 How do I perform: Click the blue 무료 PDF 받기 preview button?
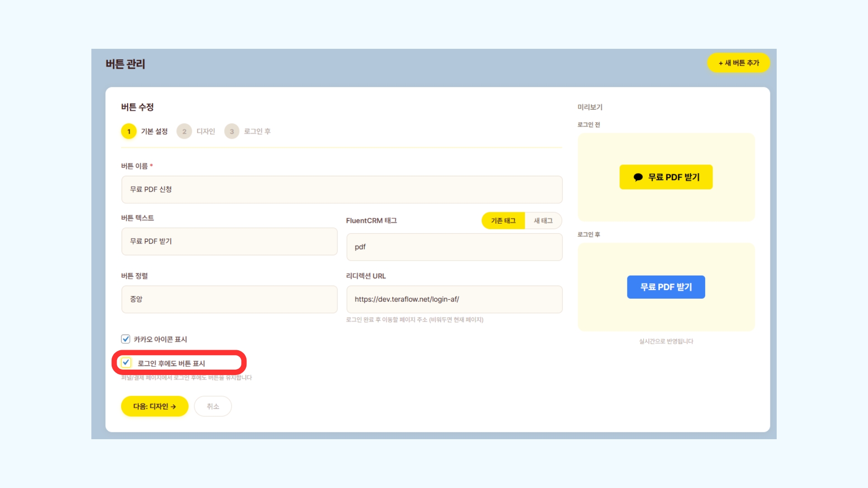pyautogui.click(x=666, y=287)
